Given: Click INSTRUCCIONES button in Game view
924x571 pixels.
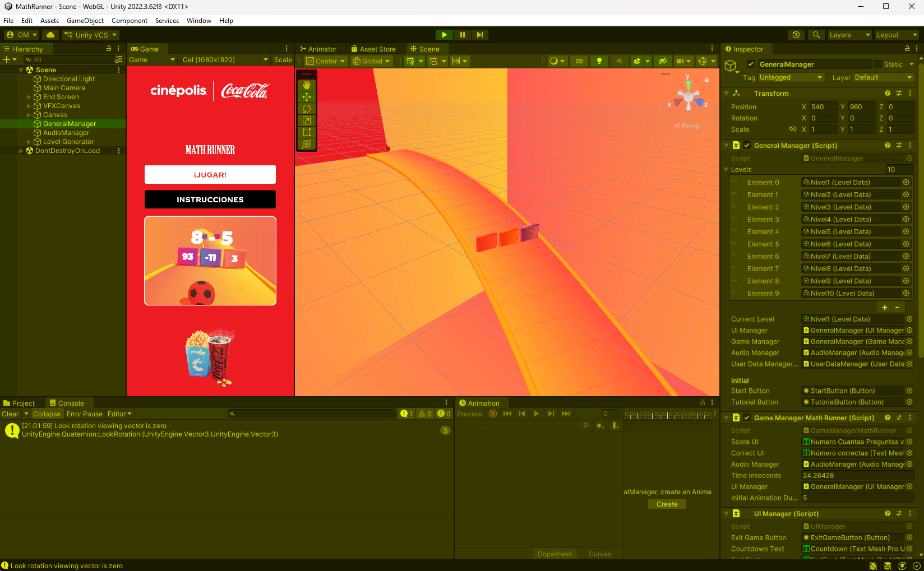Looking at the screenshot, I should 210,199.
